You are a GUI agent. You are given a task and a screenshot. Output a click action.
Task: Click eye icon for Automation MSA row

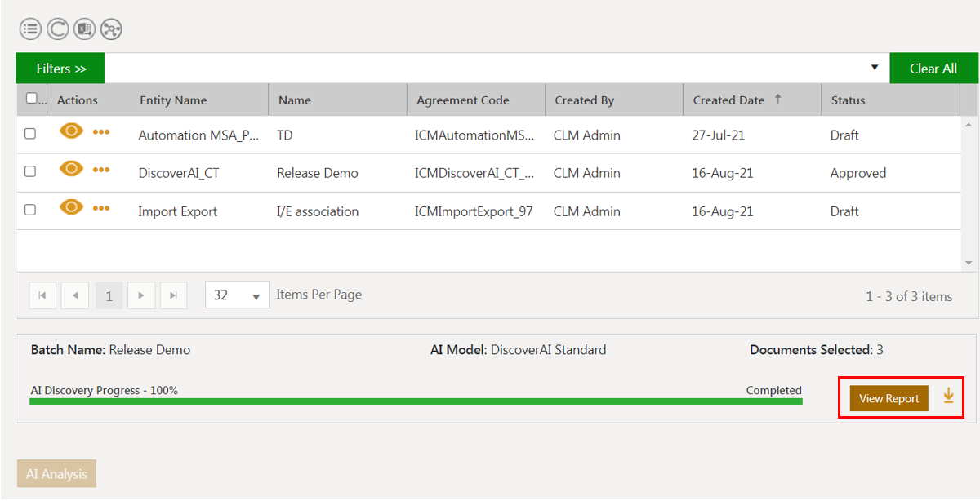[72, 131]
